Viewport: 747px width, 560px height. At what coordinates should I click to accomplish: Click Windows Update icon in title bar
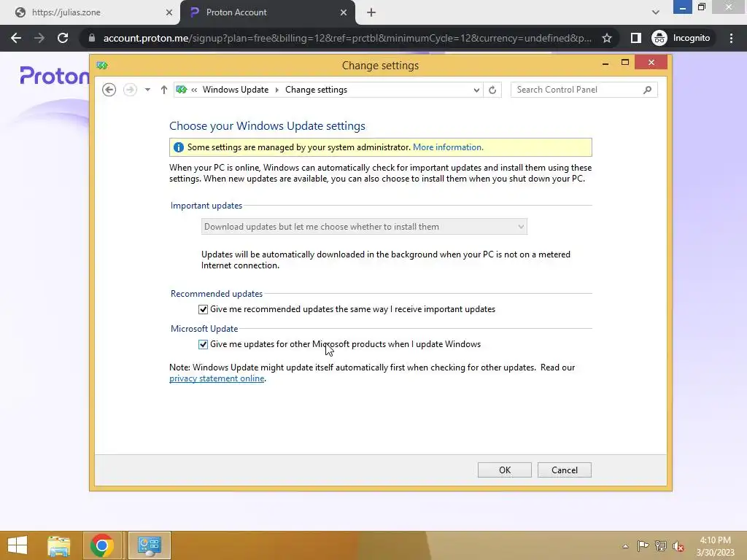pos(101,65)
